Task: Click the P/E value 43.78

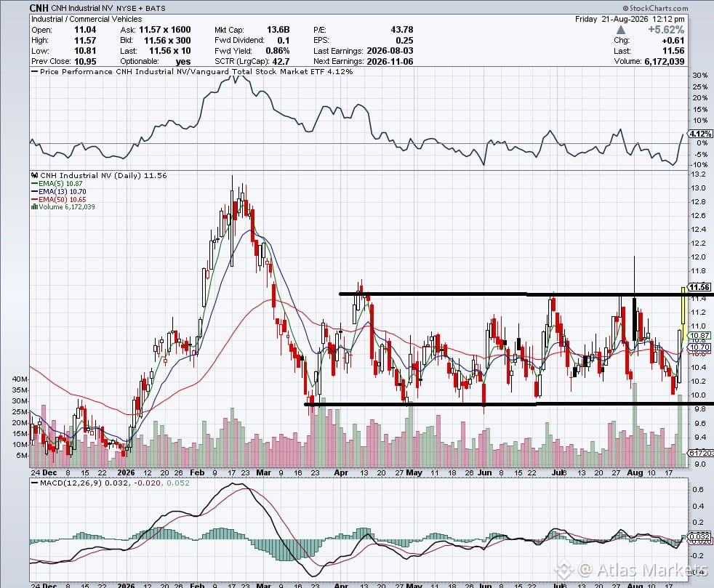Action: (x=401, y=30)
